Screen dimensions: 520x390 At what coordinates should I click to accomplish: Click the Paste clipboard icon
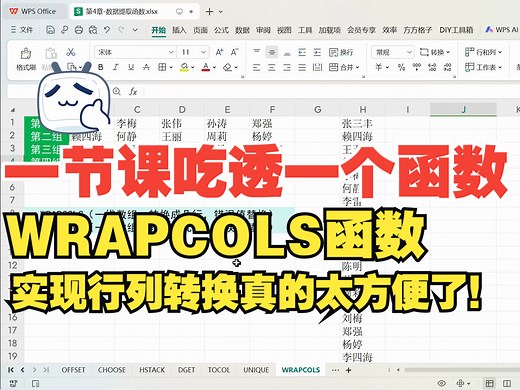click(x=51, y=53)
